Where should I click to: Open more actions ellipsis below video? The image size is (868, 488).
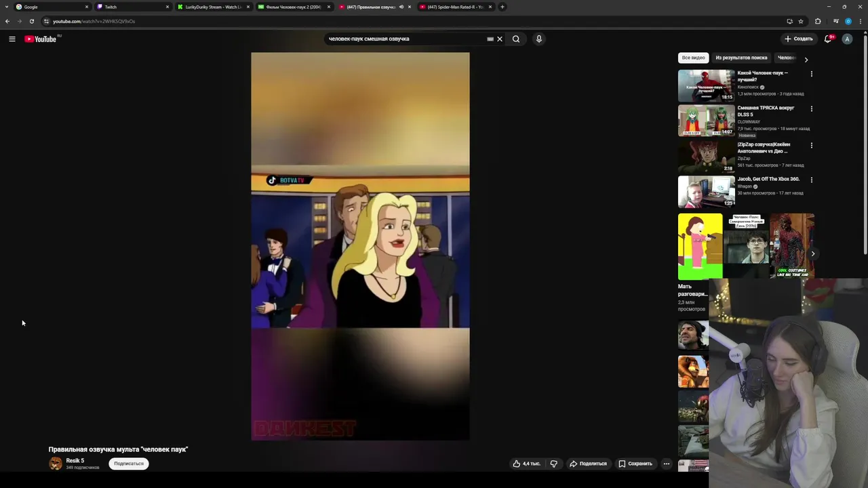667,464
